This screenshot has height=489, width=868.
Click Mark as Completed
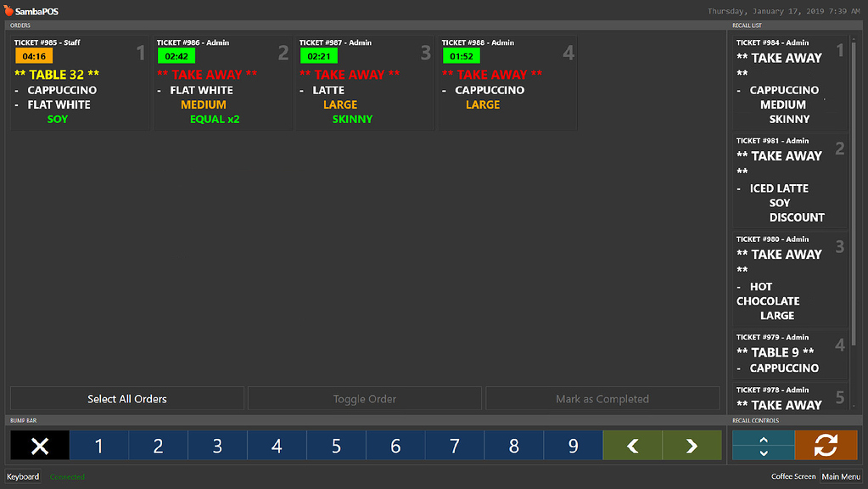(x=602, y=398)
